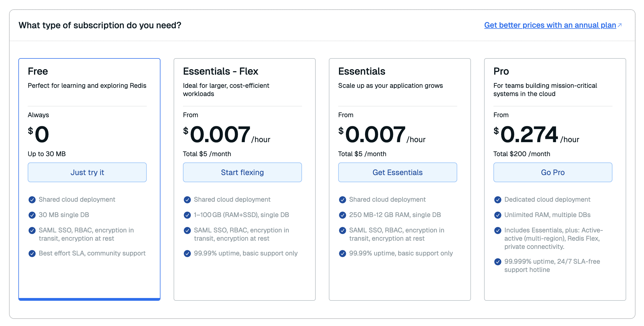The height and width of the screenshot is (326, 644).
Task: Select the Pro plan card heading
Action: tap(501, 71)
